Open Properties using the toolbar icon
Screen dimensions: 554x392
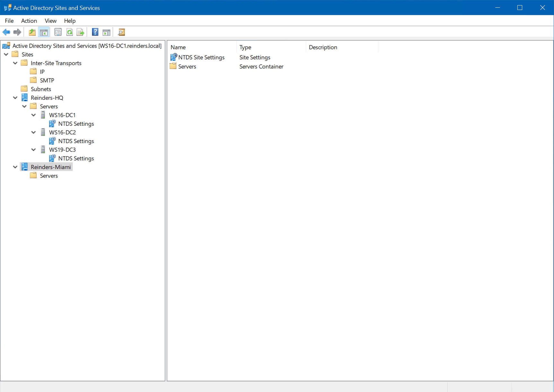pyautogui.click(x=58, y=32)
